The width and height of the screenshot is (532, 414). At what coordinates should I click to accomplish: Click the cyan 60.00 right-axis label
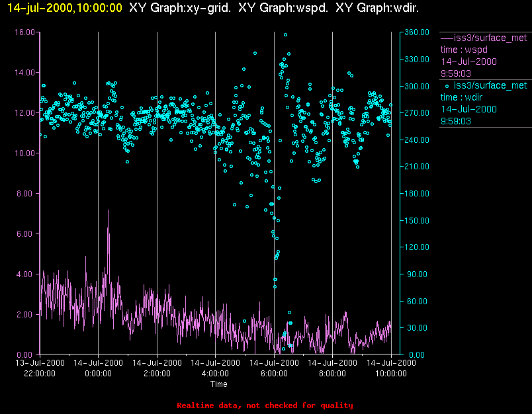click(x=419, y=301)
